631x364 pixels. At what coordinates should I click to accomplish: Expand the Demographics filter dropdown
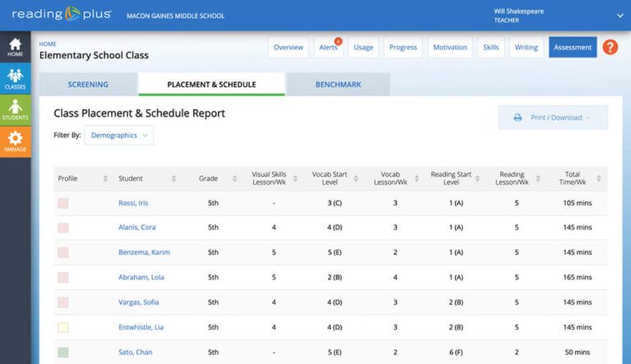click(x=119, y=136)
